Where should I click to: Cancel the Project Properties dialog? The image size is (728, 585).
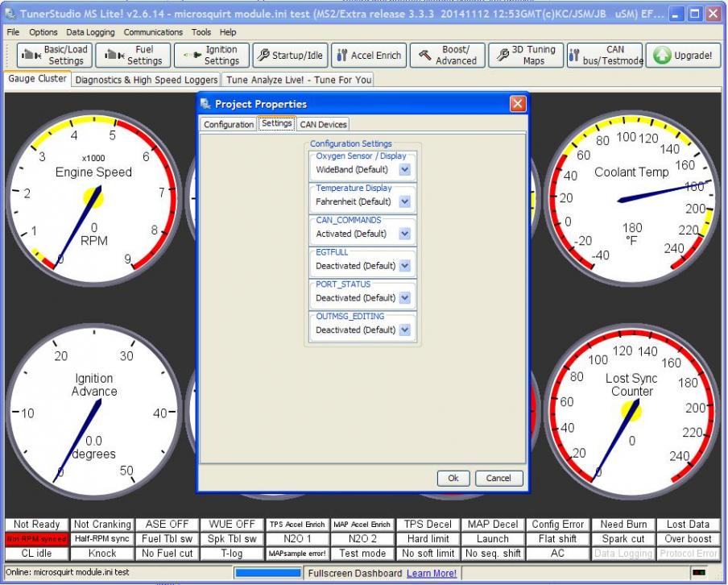(498, 478)
